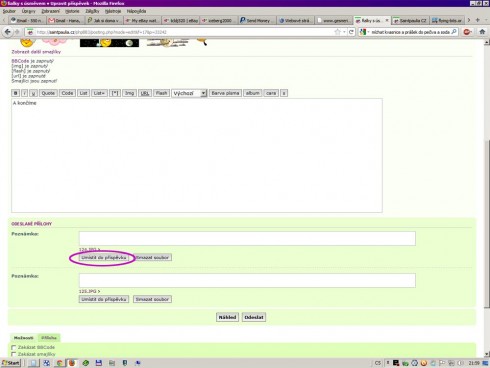
Task: Open the Záložky menu
Action: pyautogui.click(x=92, y=11)
